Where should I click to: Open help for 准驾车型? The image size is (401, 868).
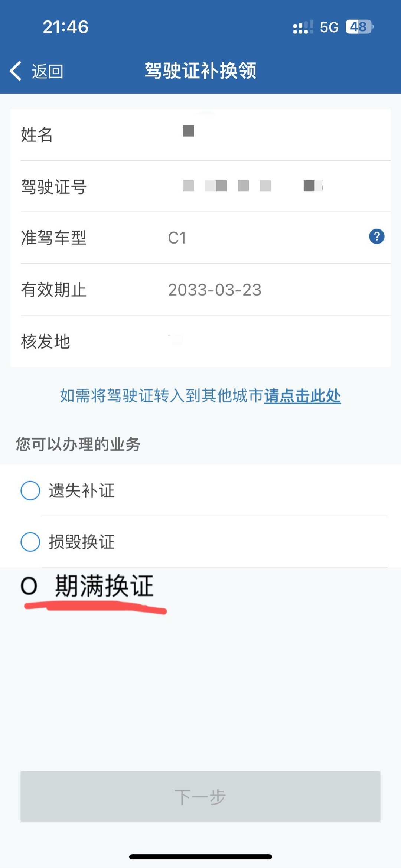[376, 236]
